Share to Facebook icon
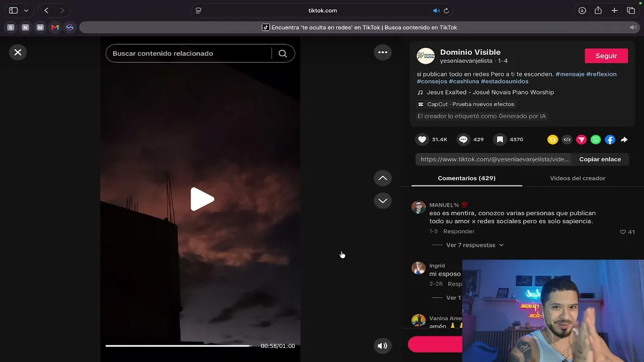This screenshot has width=644, height=362. pos(610,140)
